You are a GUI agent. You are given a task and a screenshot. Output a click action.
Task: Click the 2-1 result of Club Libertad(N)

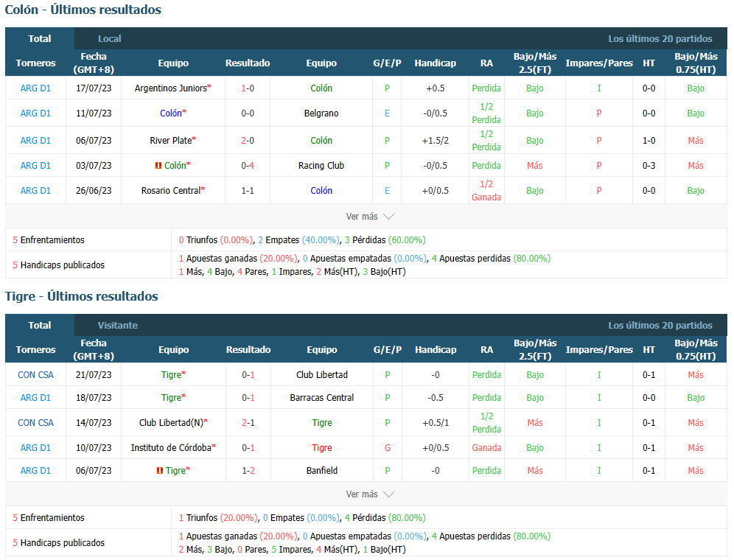(x=248, y=423)
